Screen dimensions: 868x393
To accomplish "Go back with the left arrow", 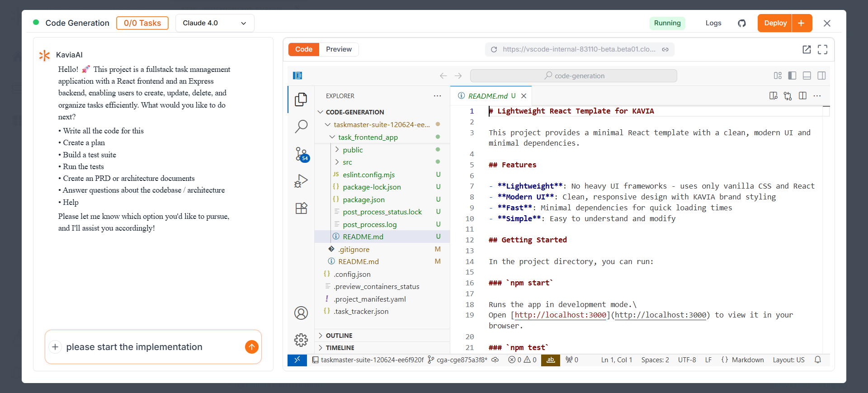I will [443, 76].
